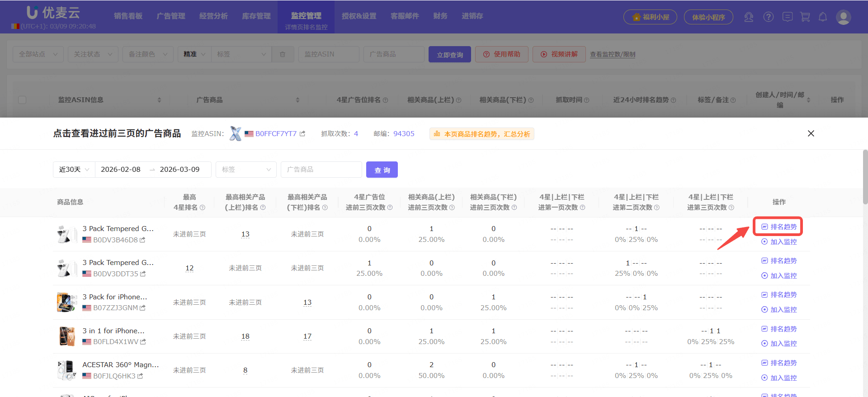The width and height of the screenshot is (868, 397).
Task: Open the 销售看板 menu
Action: click(x=128, y=16)
